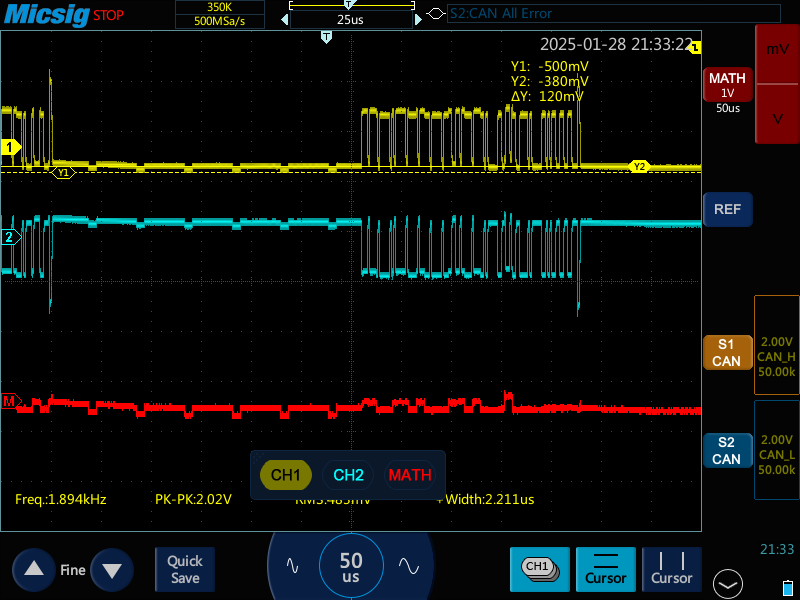
Task: Tap the Fine down arrow
Action: click(x=112, y=569)
